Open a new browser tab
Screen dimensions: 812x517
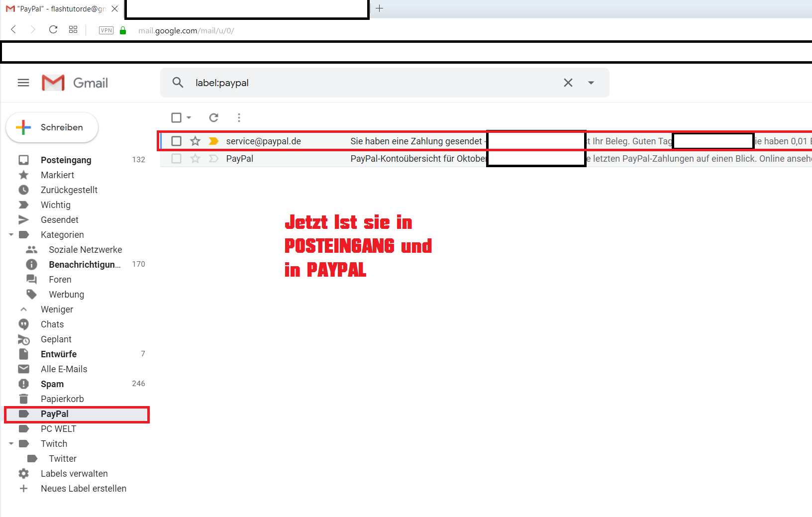(x=379, y=8)
